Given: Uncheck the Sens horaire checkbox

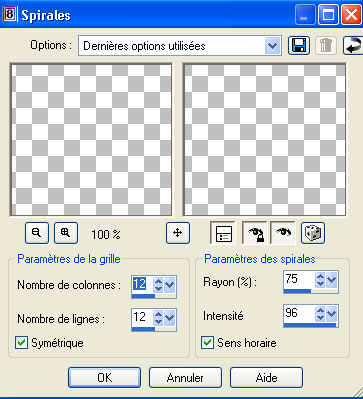Looking at the screenshot, I should coord(208,343).
